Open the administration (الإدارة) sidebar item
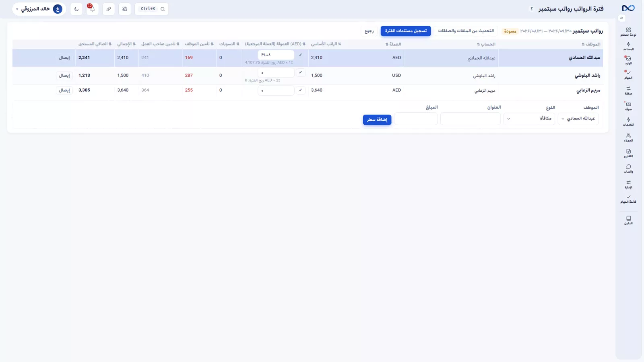Viewport: 644px width, 362px height. pyautogui.click(x=628, y=185)
